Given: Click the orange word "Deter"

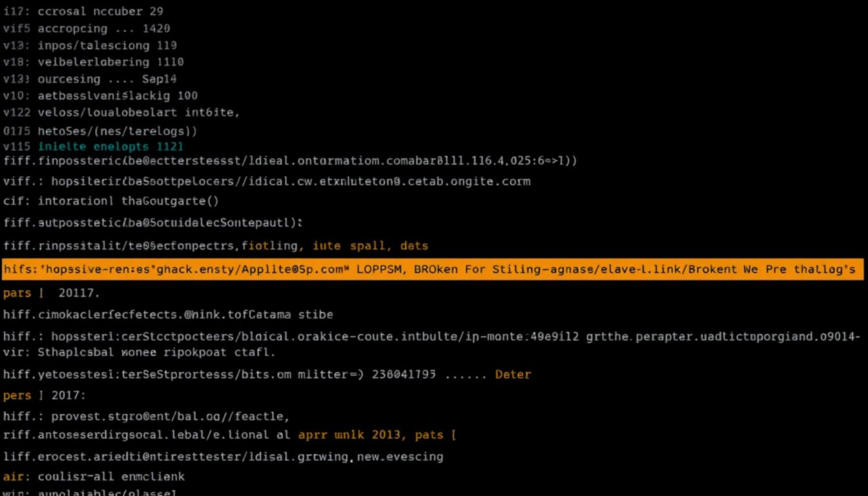Looking at the screenshot, I should pos(513,374).
